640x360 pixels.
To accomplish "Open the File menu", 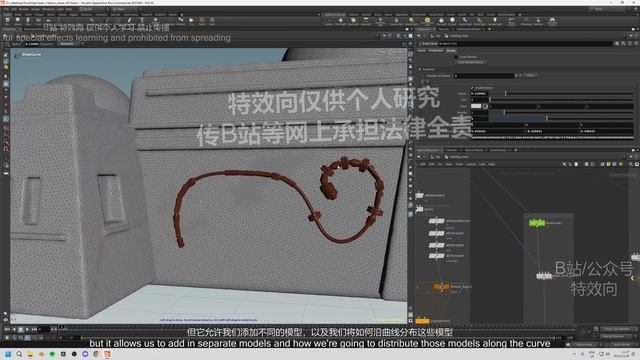I will pos(7,9).
